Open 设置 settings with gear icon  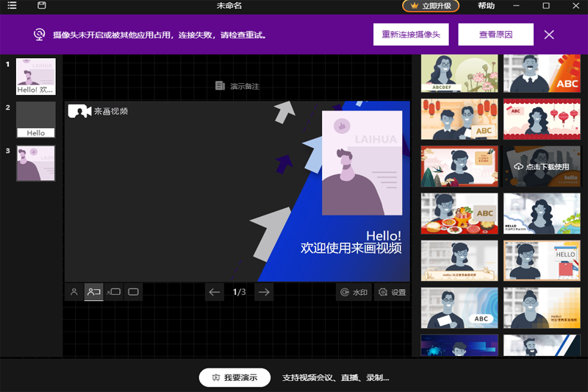(x=392, y=292)
